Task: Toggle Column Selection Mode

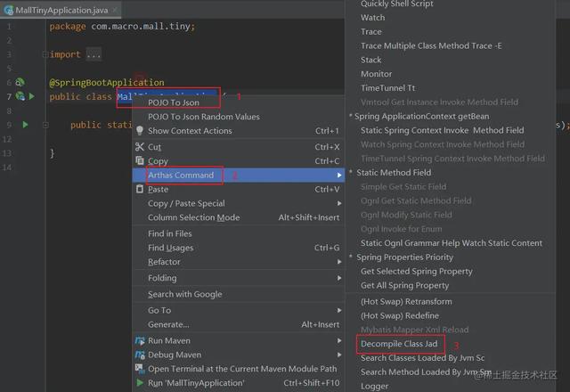Action: 193,217
